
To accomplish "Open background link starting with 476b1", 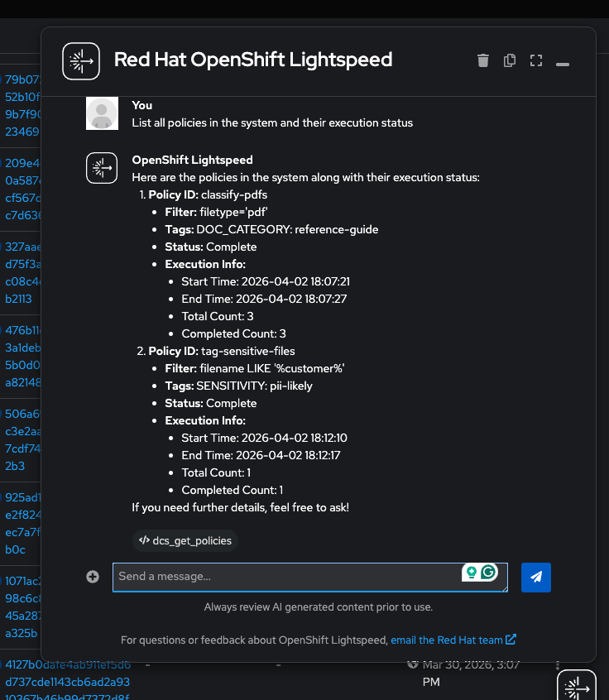I will coord(22,356).
